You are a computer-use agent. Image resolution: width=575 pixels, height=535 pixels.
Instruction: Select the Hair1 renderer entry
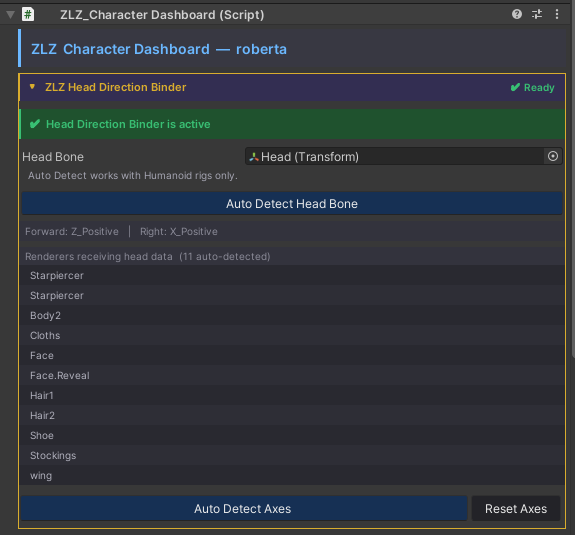(x=292, y=395)
